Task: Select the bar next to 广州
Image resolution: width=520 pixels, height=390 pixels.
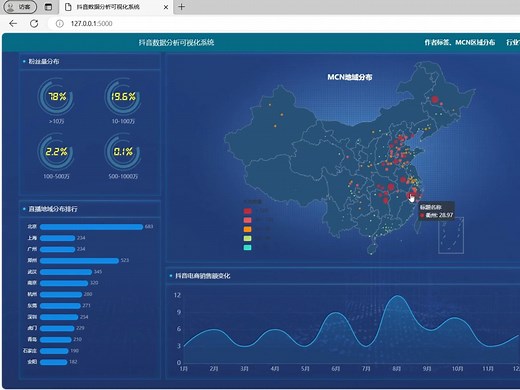Action: [57, 249]
